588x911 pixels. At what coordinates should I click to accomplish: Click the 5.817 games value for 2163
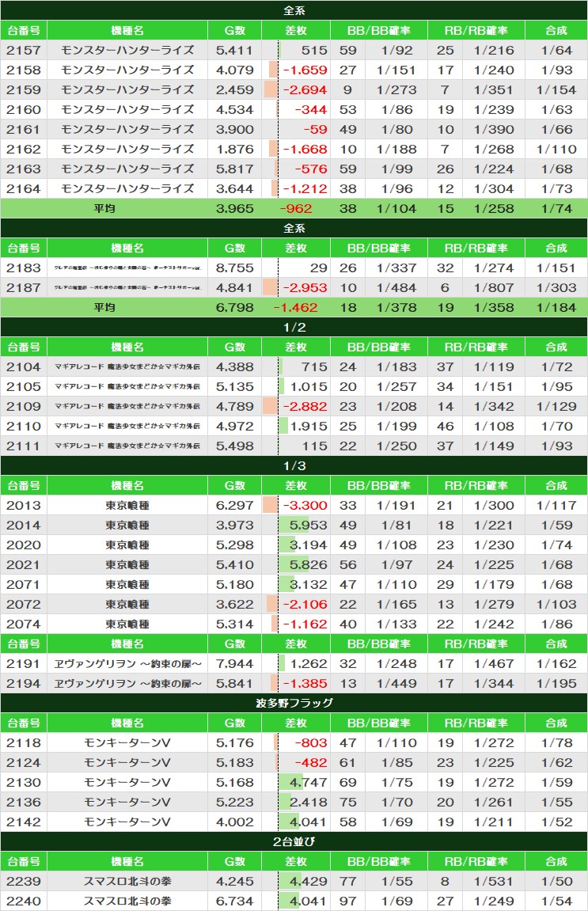coord(235,169)
